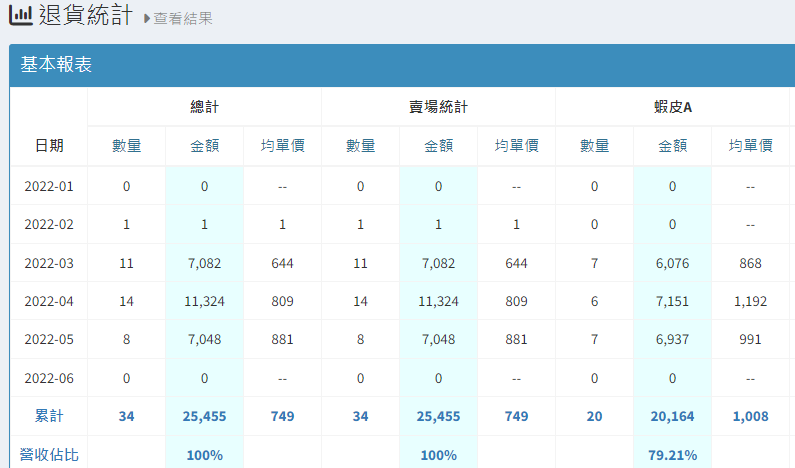Screen dimensions: 795x468
Task: Click the 營收佔比 row label
Action: [x=49, y=455]
